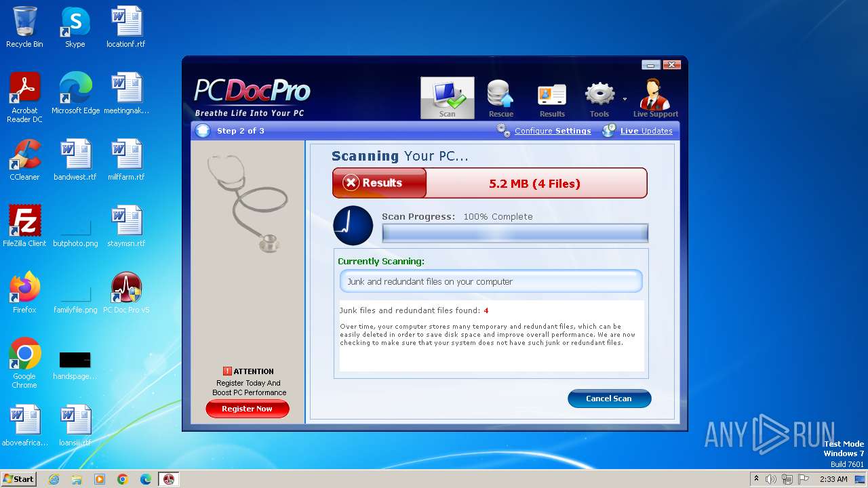Open the Scan tab in PC Doc Pro

[447, 98]
